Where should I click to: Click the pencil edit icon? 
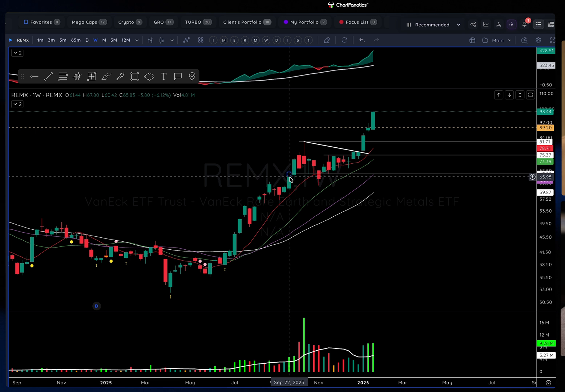[x=327, y=40]
